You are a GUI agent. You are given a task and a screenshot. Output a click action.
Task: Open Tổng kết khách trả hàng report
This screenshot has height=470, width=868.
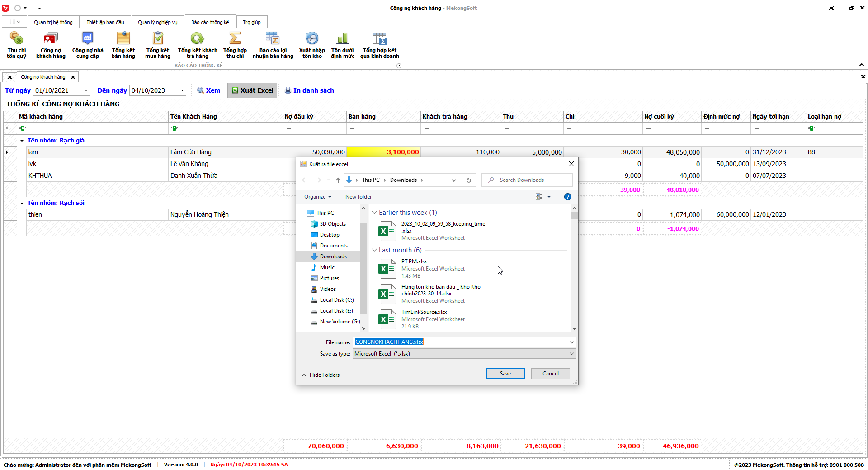(197, 45)
